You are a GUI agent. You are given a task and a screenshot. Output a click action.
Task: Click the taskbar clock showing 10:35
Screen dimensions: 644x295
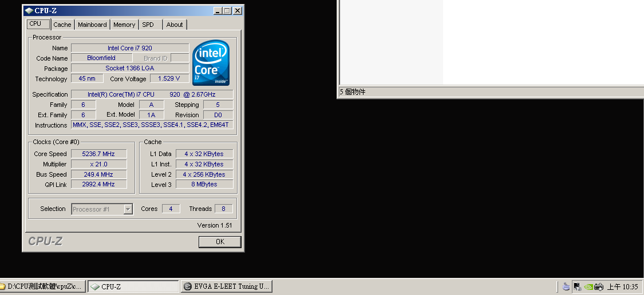pyautogui.click(x=622, y=287)
